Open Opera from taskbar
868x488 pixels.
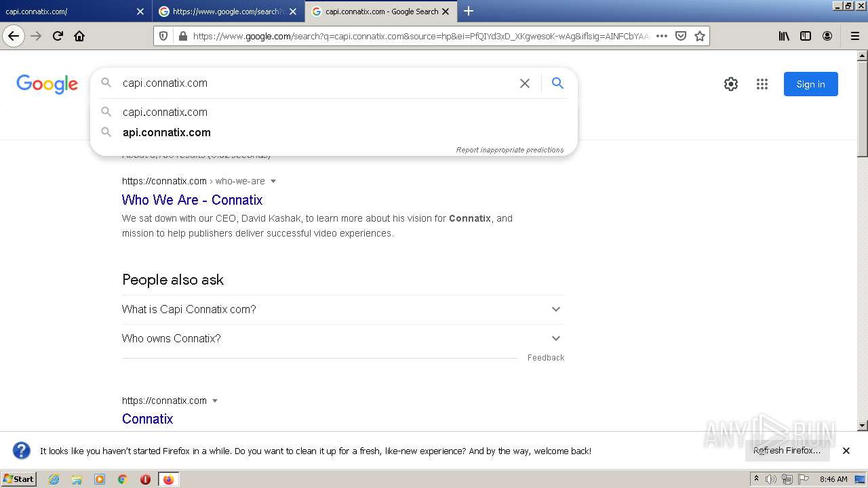(145, 479)
